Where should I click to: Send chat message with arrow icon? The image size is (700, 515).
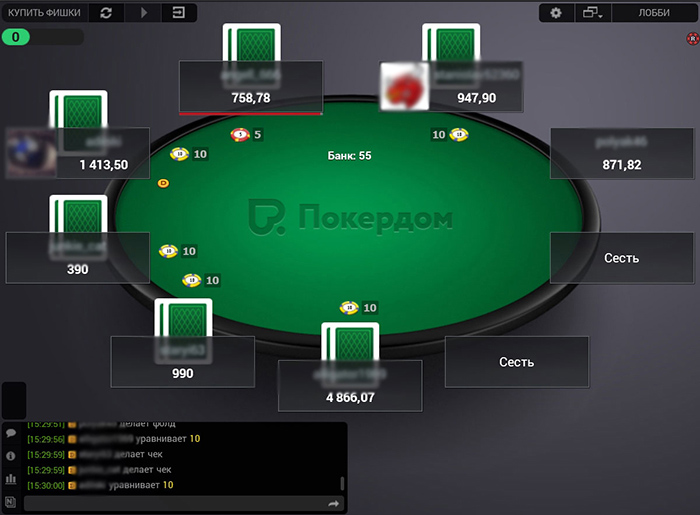point(333,504)
